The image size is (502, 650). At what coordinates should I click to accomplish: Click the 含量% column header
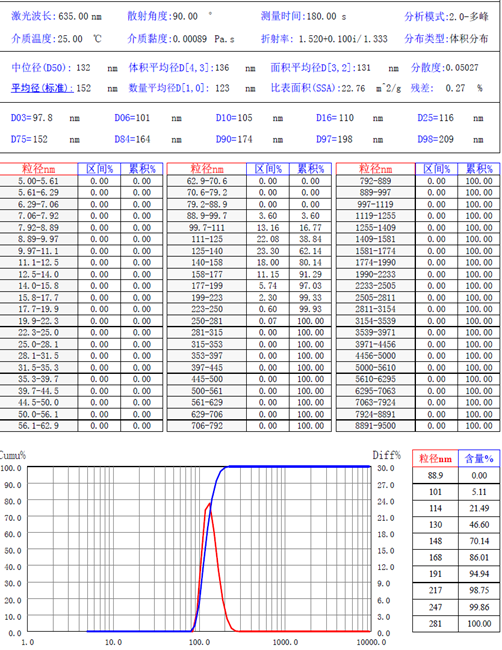click(479, 458)
